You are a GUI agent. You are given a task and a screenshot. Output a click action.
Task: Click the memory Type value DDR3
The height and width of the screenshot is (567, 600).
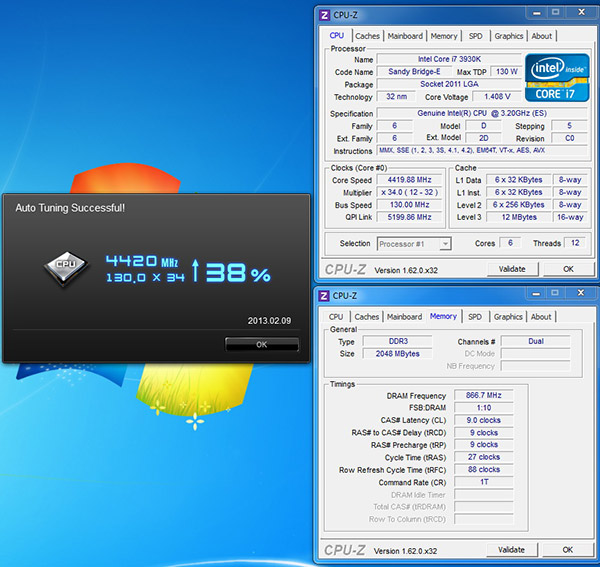click(398, 341)
